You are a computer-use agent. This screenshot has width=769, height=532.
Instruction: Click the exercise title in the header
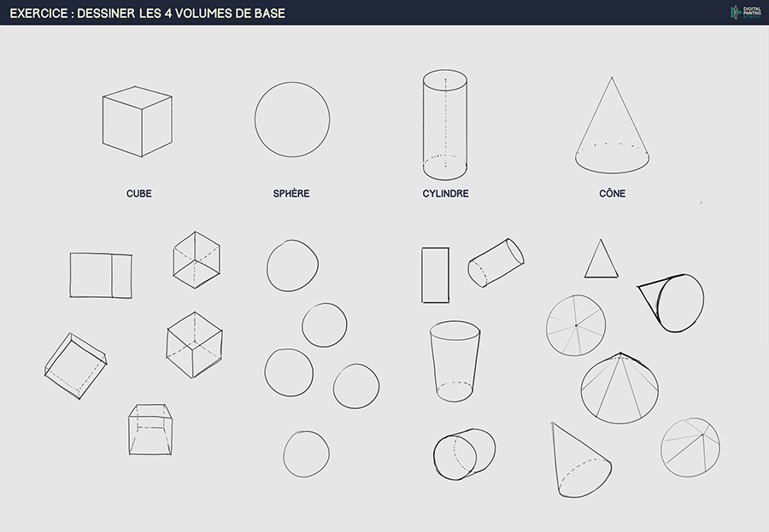[x=148, y=14]
